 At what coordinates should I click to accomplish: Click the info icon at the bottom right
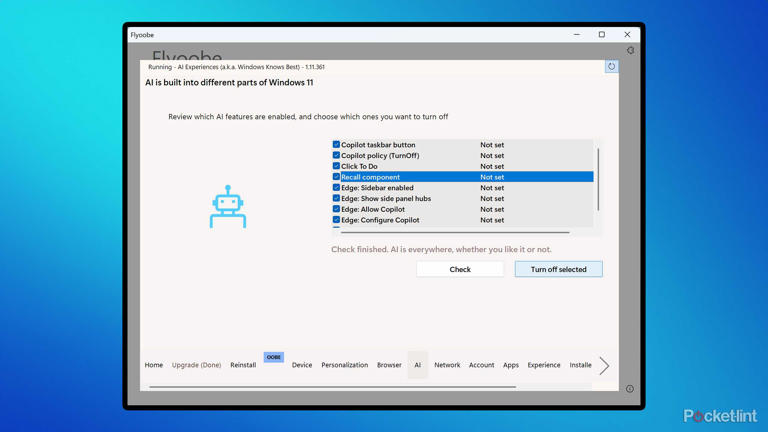click(x=629, y=389)
